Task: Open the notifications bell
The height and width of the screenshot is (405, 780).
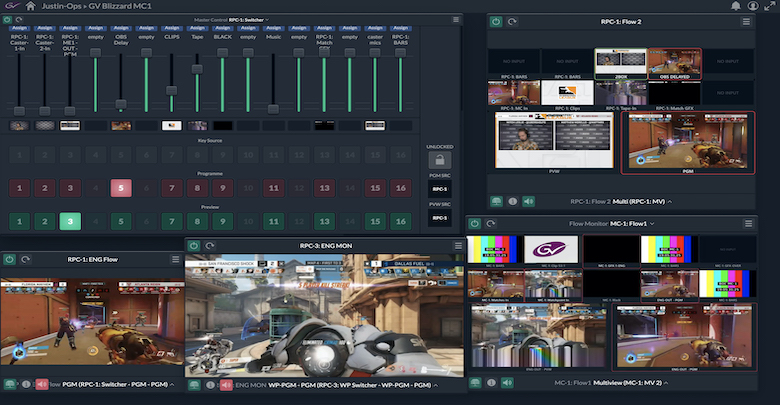Action: 736,6
